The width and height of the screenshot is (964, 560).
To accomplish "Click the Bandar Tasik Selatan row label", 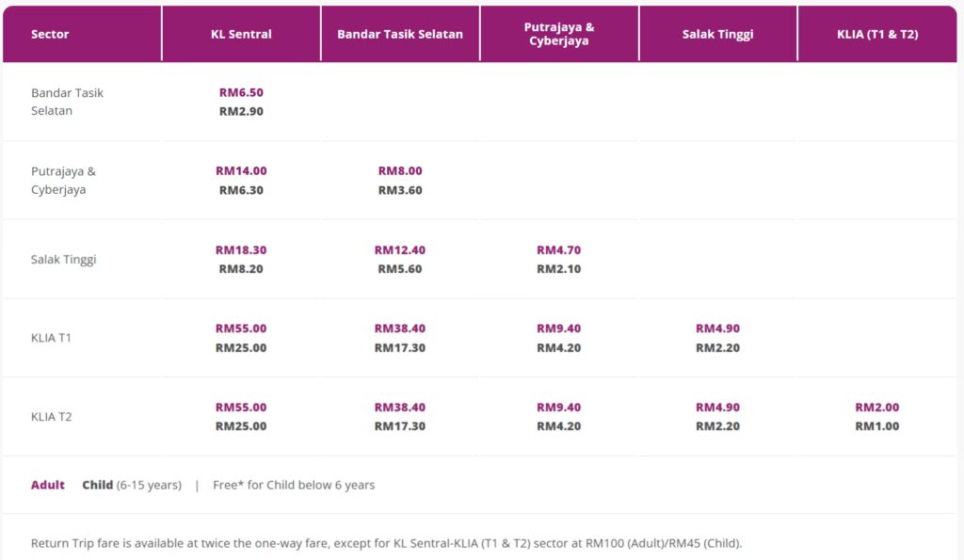I will [67, 102].
